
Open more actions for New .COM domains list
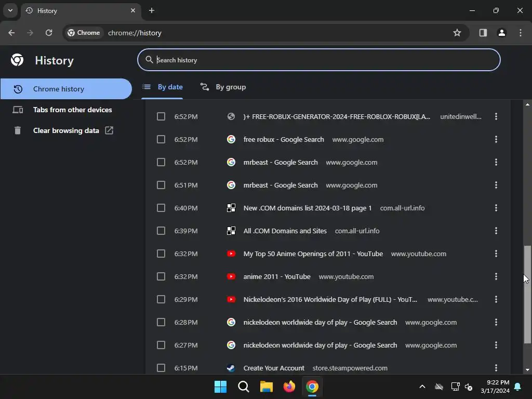coord(496,208)
